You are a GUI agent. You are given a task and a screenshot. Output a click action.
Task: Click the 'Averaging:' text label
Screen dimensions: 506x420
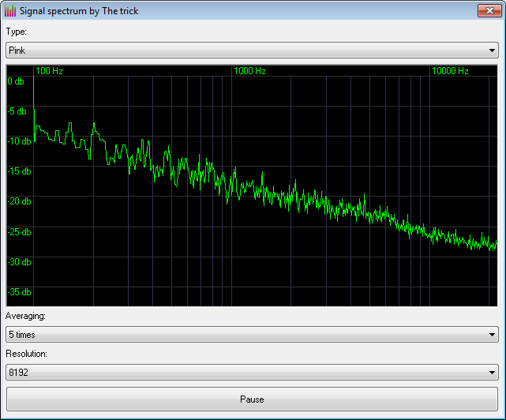click(x=25, y=316)
